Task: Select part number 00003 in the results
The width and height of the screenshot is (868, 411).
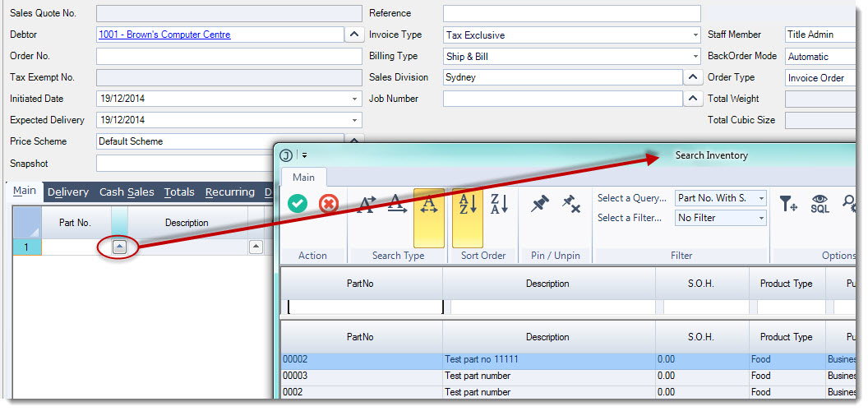Action: [x=295, y=376]
